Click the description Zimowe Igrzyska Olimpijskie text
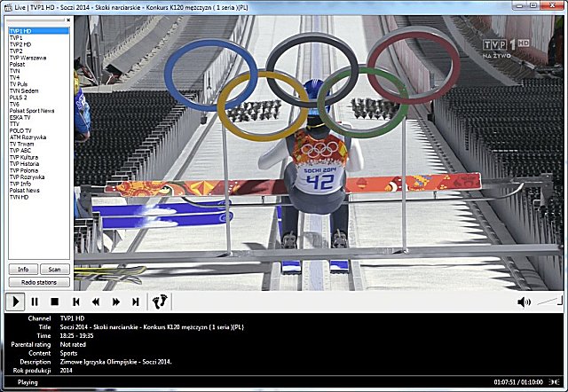 click(115, 362)
